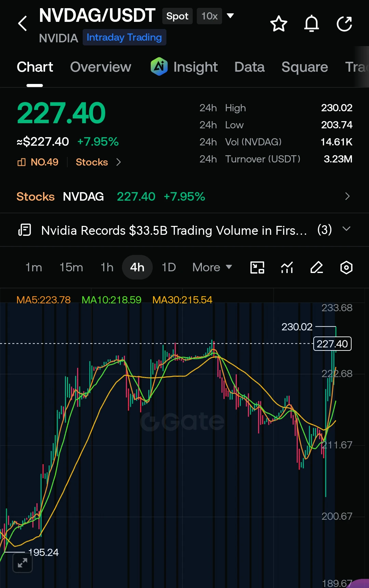Viewport: 369px width, 588px height.
Task: Tap the MA30:215.54 indicator label
Action: pos(182,300)
